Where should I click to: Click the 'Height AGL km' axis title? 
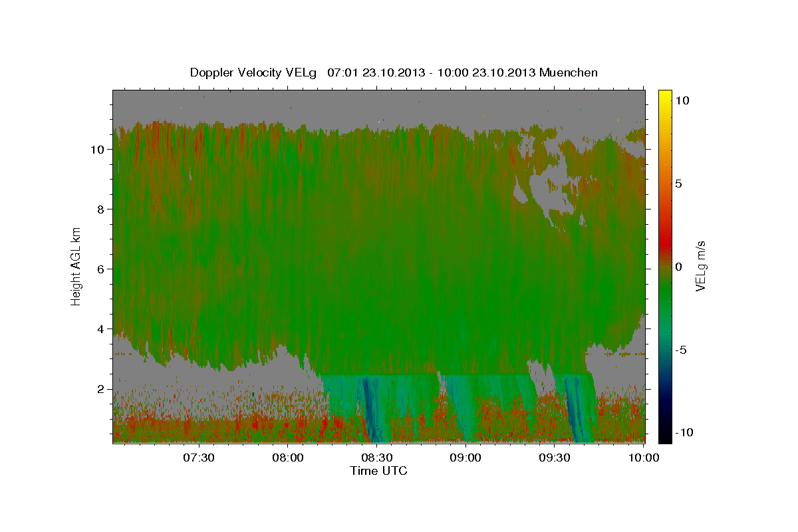(76, 266)
